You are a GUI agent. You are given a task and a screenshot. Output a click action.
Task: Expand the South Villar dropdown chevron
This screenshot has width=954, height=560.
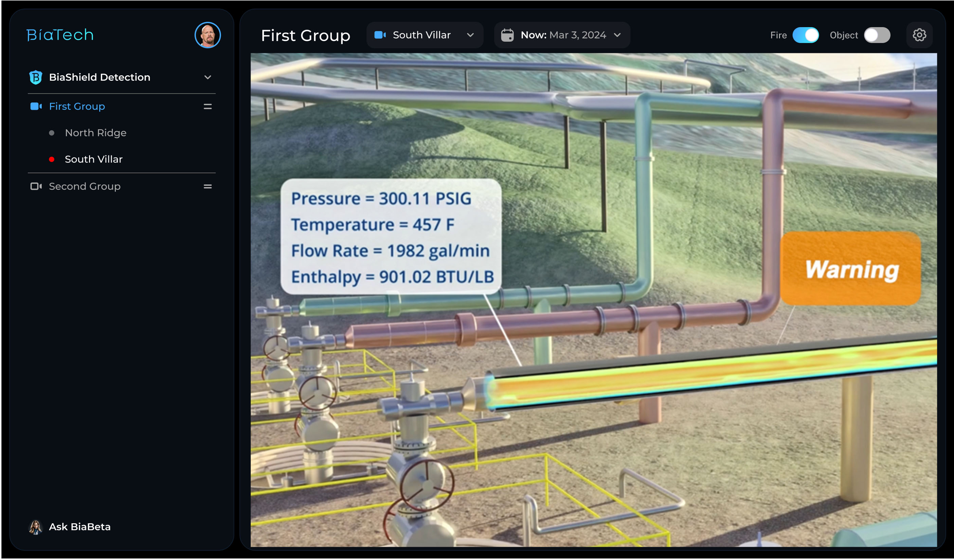[x=470, y=35]
